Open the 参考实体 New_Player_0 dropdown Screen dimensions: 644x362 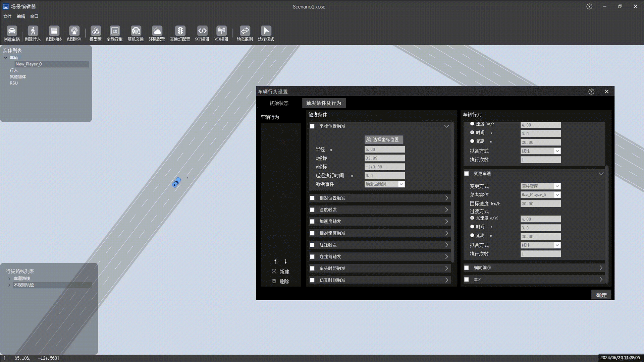click(x=540, y=195)
